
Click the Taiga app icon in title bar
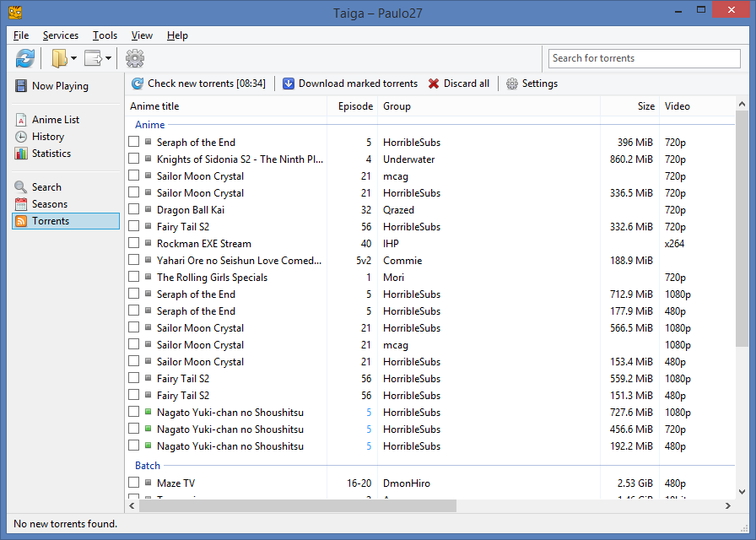tap(15, 12)
